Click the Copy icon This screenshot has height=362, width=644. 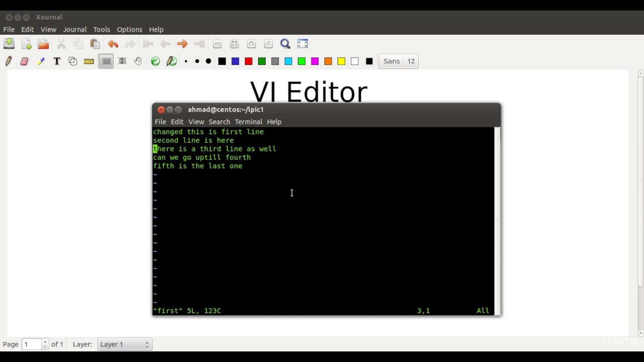[x=78, y=44]
